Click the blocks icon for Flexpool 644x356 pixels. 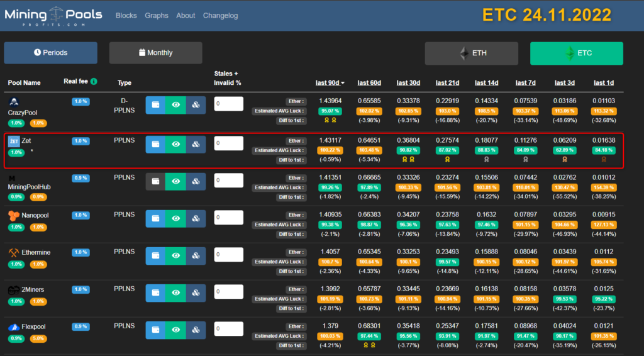tap(196, 330)
